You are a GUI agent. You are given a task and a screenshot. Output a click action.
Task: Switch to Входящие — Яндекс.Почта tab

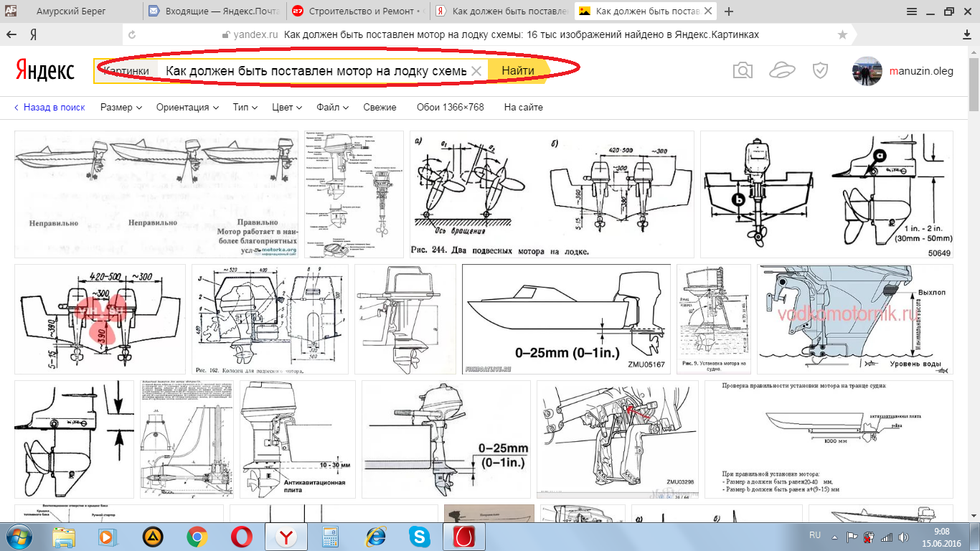214,11
